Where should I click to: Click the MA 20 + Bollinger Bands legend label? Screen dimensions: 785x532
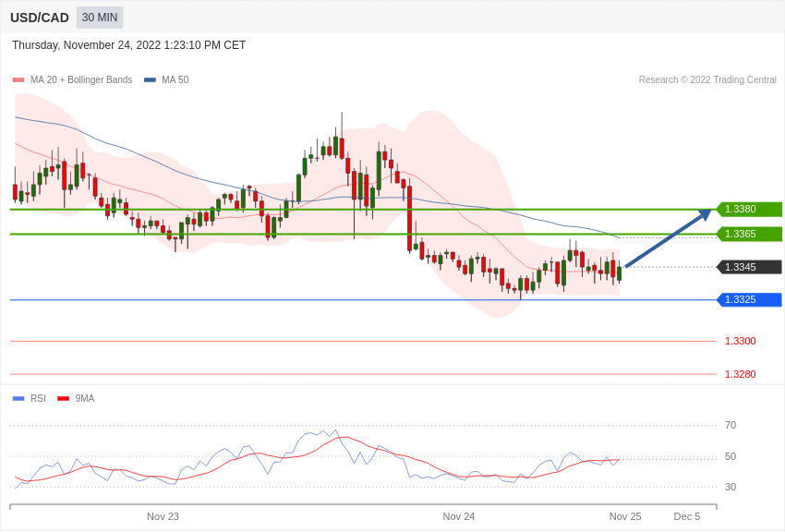coord(81,79)
